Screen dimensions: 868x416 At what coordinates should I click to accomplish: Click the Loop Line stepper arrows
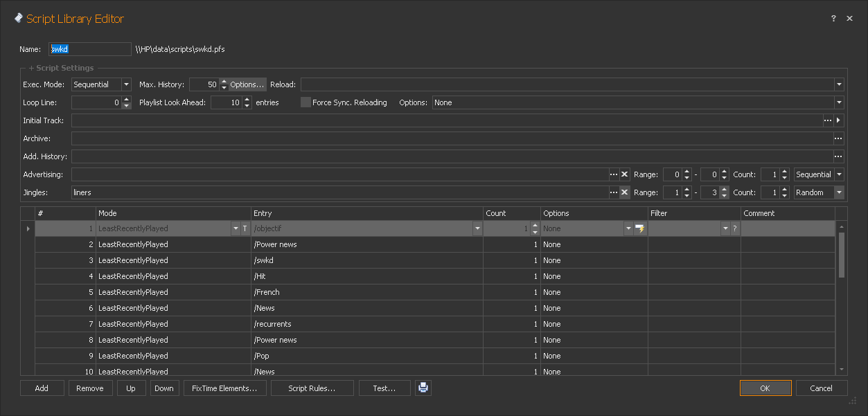[126, 102]
